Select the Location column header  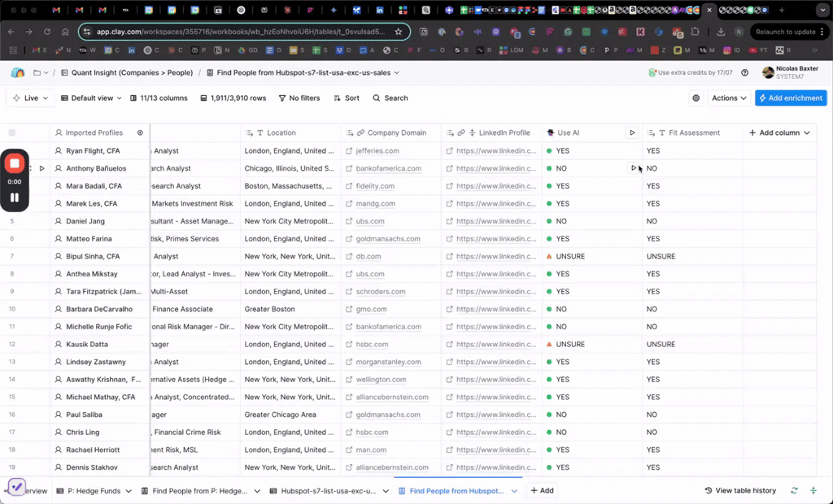tap(290, 133)
